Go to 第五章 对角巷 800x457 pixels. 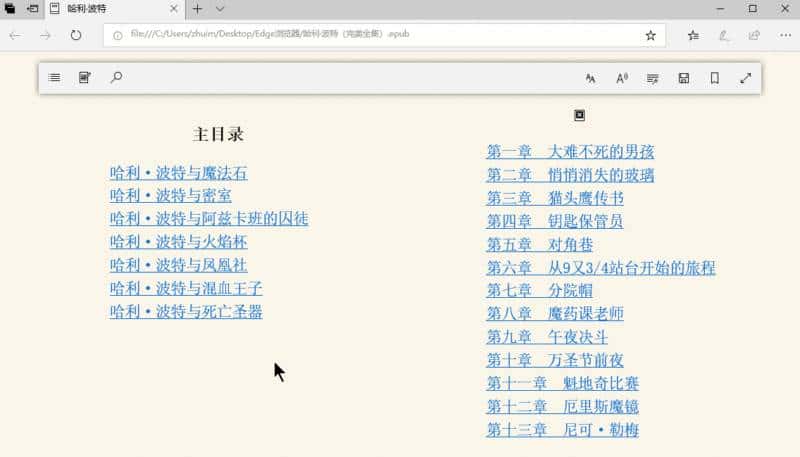tap(540, 245)
